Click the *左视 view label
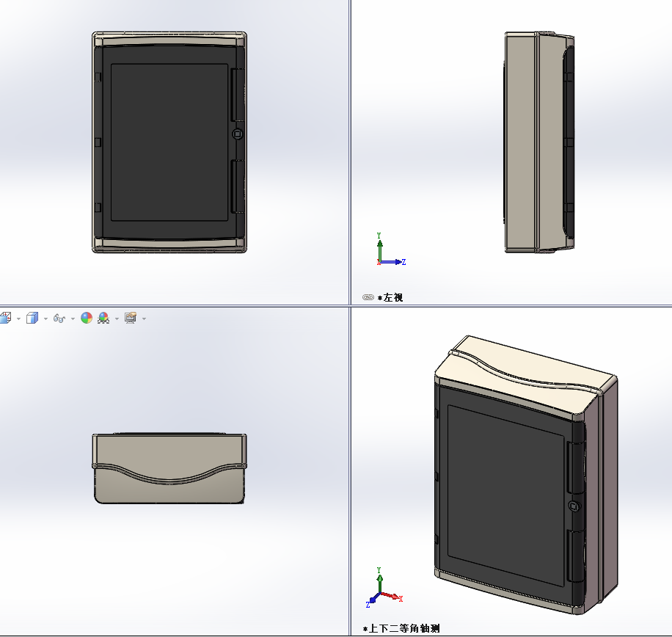Image resolution: width=672 pixels, height=637 pixels. pyautogui.click(x=390, y=297)
